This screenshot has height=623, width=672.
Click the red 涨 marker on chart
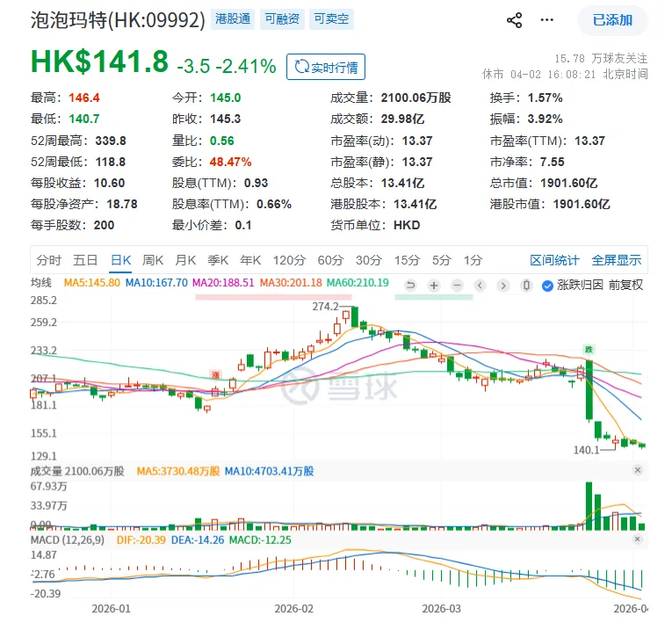215,375
